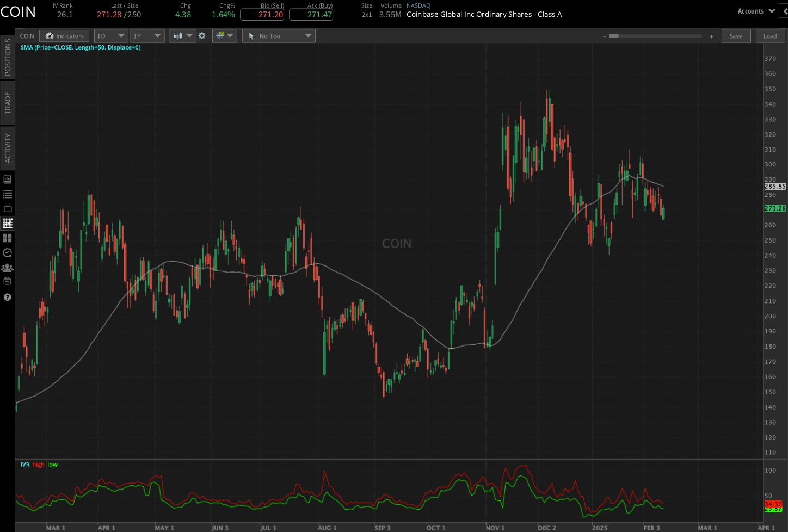The width and height of the screenshot is (788, 532).
Task: Expand the 1Y time range dropdown
Action: tap(147, 36)
